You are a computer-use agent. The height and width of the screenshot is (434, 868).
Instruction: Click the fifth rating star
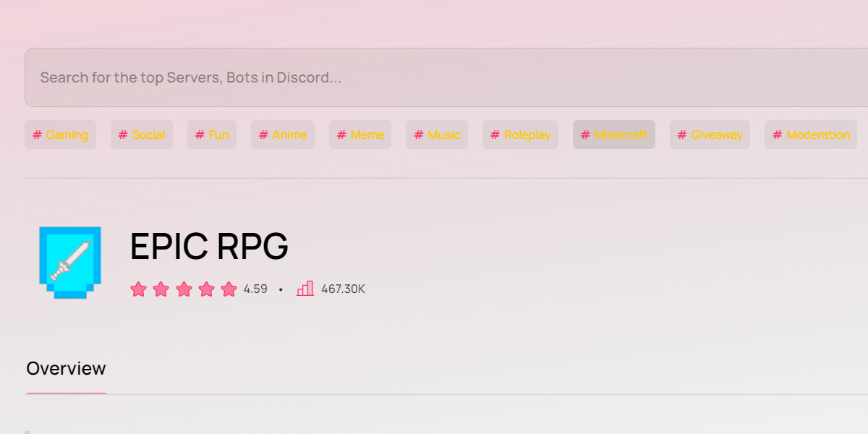click(x=229, y=288)
